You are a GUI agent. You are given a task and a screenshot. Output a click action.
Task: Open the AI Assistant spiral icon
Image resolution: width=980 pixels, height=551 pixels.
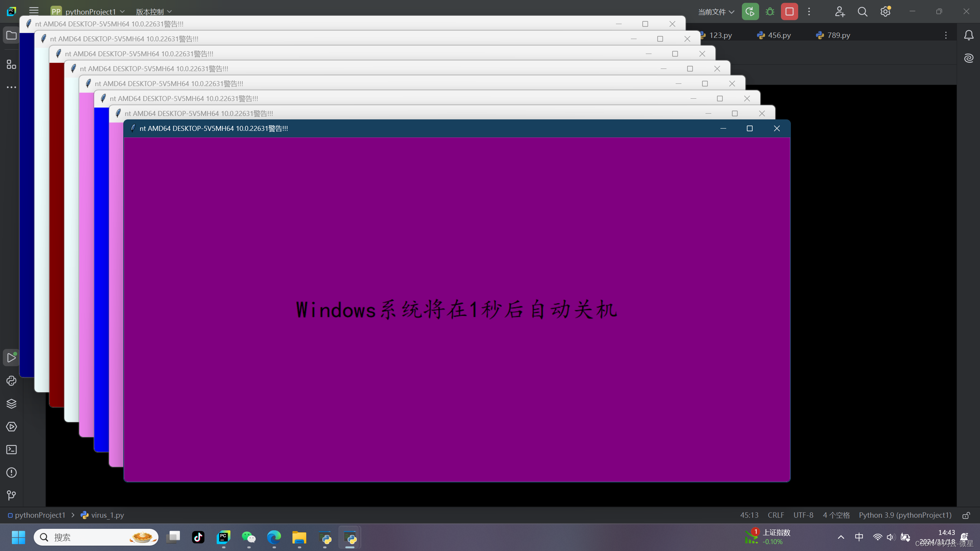coord(969,58)
